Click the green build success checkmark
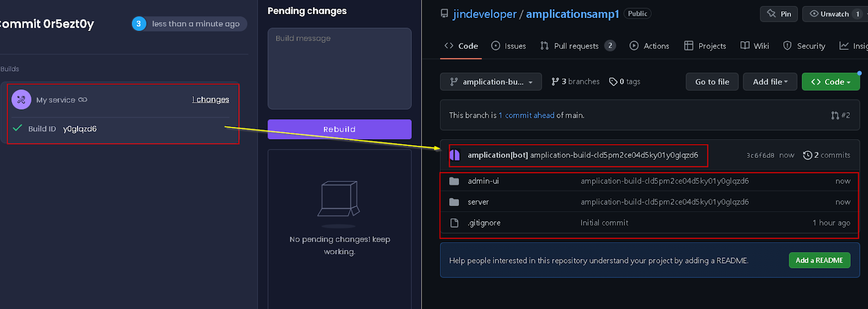868x309 pixels. 17,128
